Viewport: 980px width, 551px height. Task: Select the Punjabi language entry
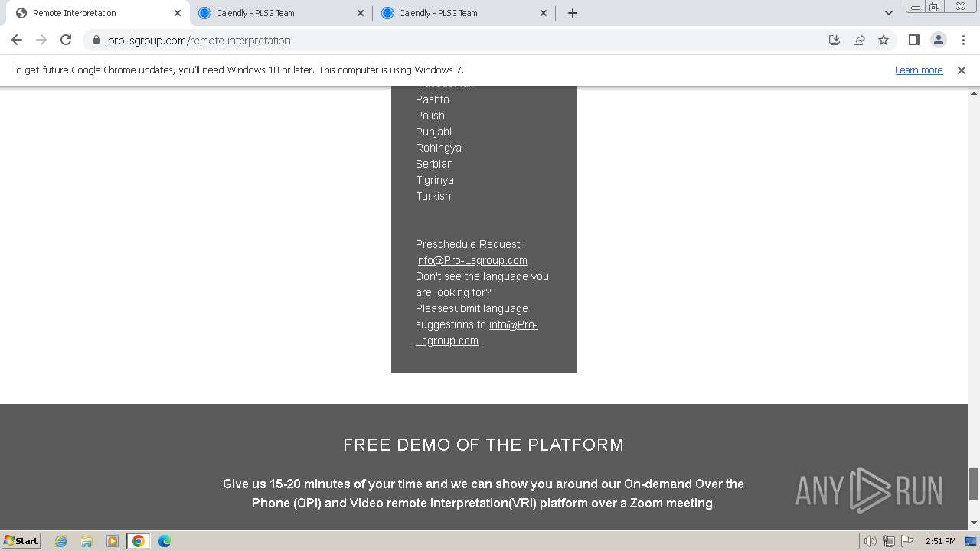click(x=433, y=132)
